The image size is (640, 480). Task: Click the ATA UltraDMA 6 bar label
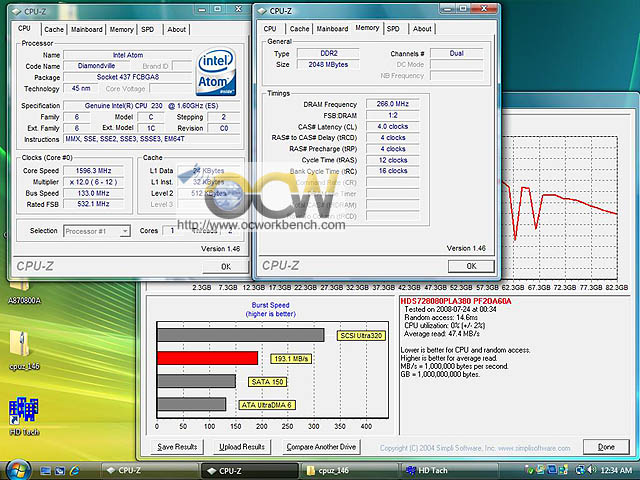tap(267, 405)
